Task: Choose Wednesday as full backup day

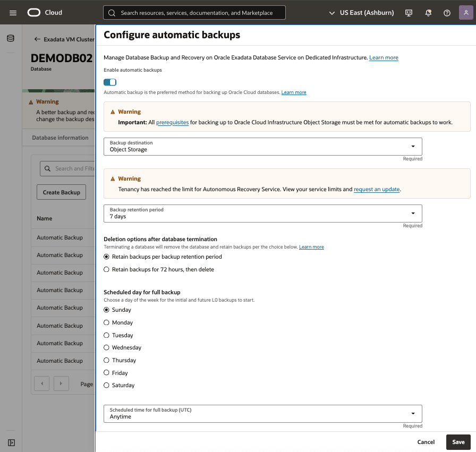Action: [x=106, y=347]
